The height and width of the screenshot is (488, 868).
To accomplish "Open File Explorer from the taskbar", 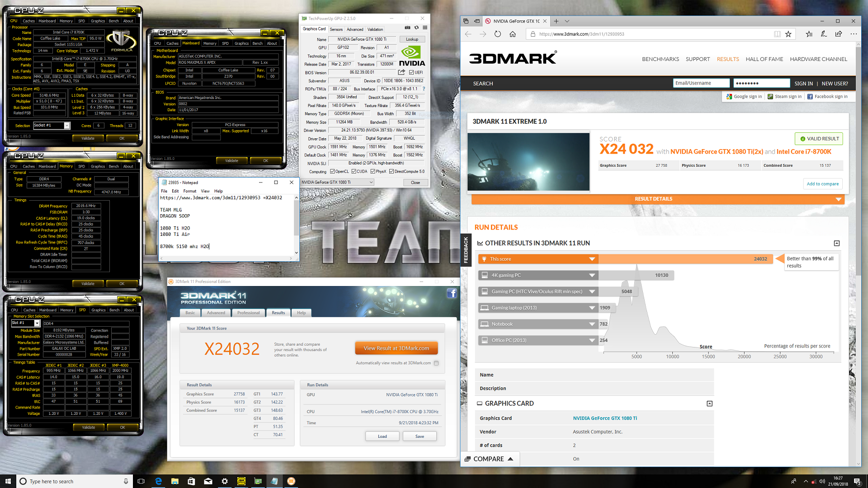I will click(x=175, y=481).
